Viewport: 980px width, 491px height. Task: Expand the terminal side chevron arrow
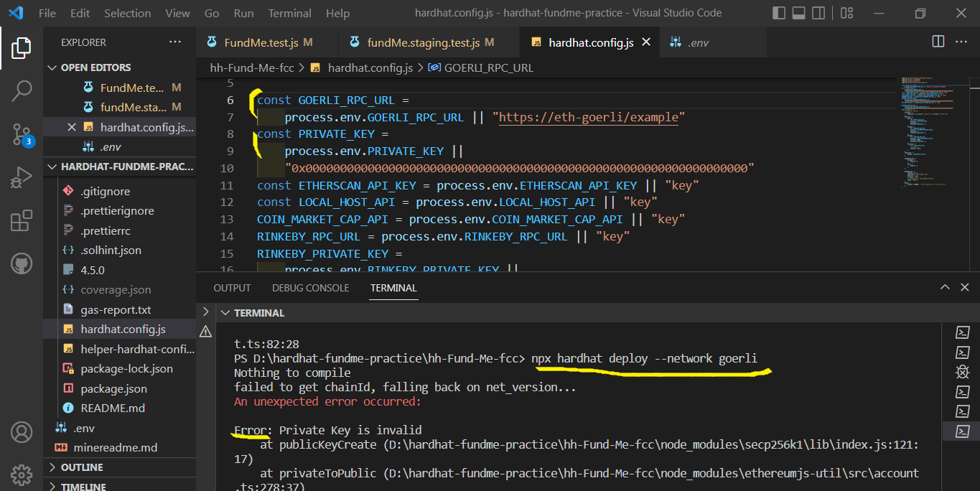[x=205, y=312]
